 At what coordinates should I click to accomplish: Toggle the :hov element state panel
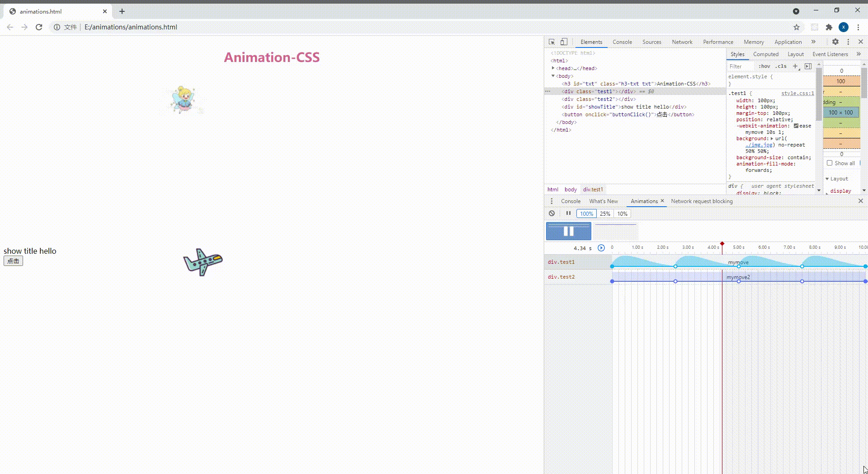click(764, 66)
